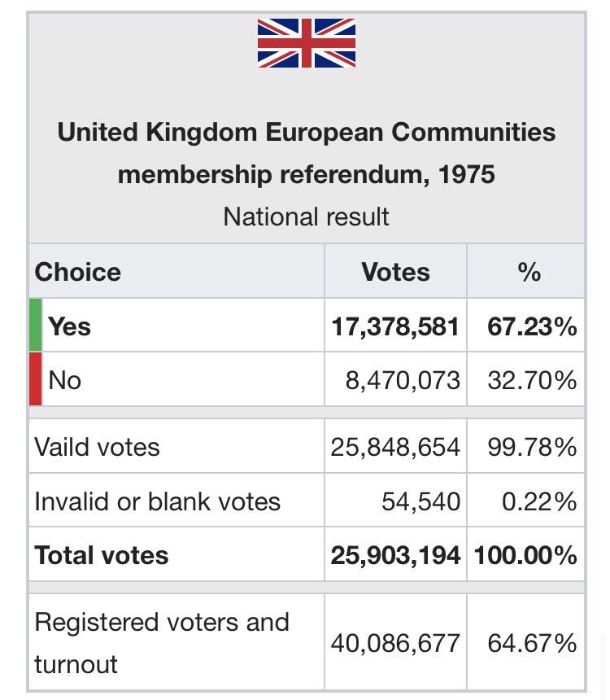
Task: Select the "No" choice label
Action: (65, 380)
